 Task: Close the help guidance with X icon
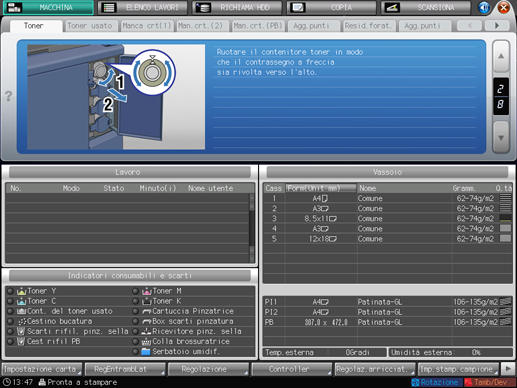click(x=504, y=8)
